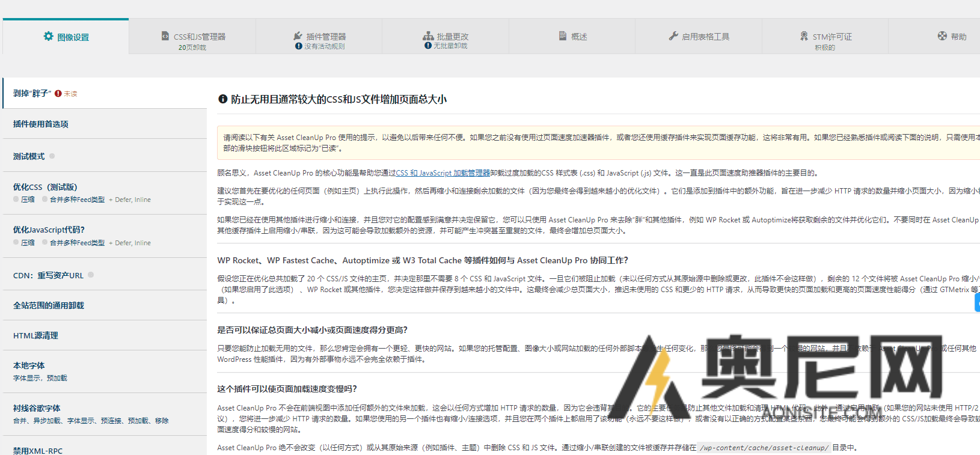Click the 合并 status dot under 优化CSS
Viewport: 980px width, 455px height.
coord(45,199)
